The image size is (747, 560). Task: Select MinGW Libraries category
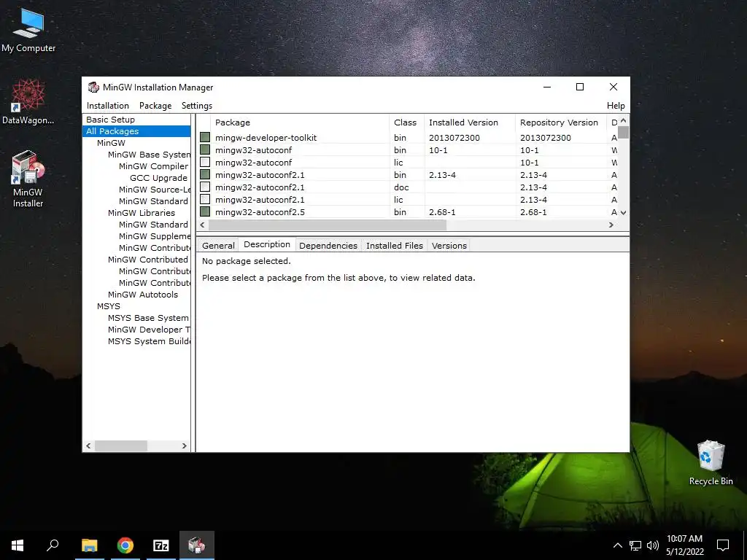click(142, 213)
